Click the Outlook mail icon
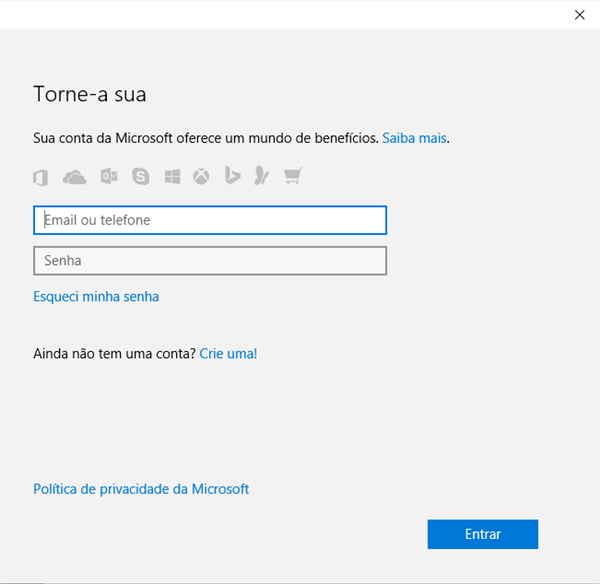Screen dimensions: 600x584 click(109, 176)
